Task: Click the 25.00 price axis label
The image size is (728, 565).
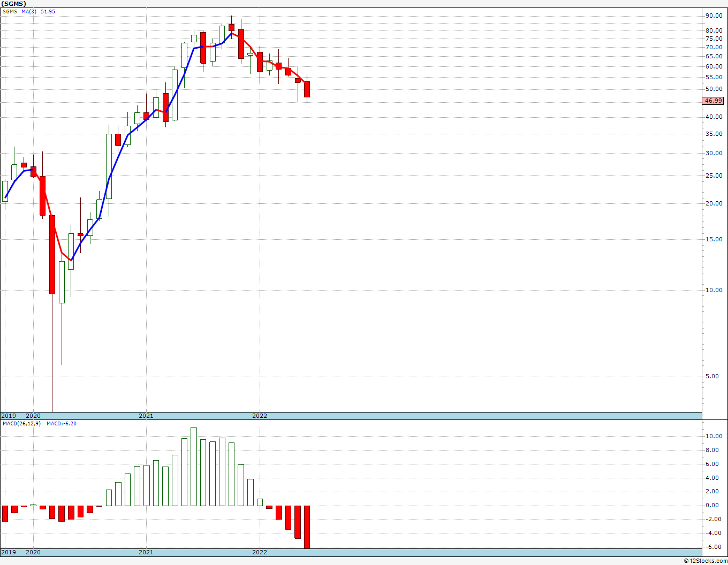Action: click(714, 176)
